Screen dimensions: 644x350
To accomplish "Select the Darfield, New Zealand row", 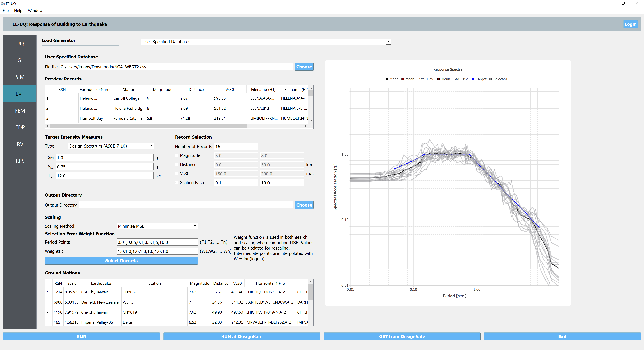I will tap(177, 302).
